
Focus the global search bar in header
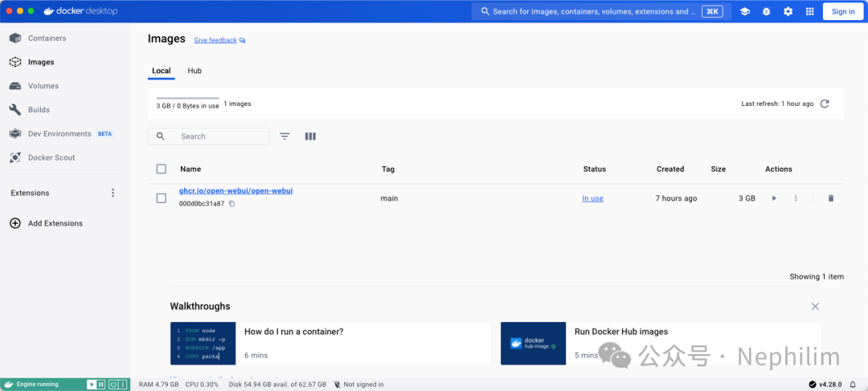(601, 11)
